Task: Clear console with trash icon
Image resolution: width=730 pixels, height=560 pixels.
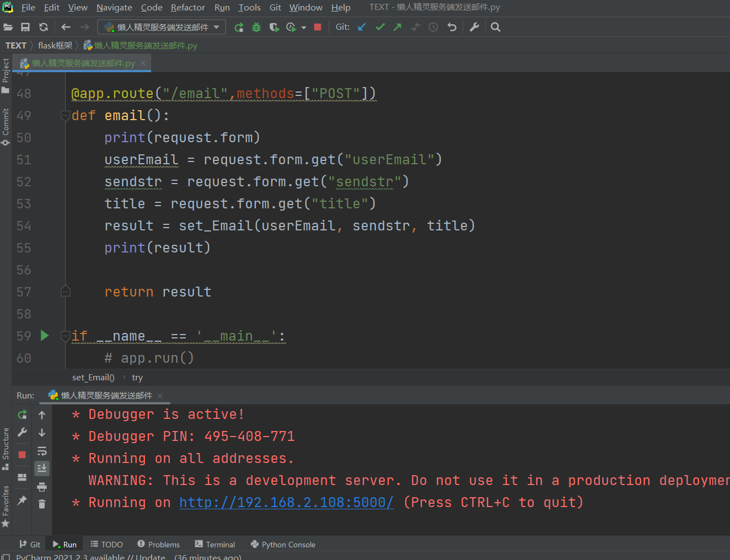Action: click(42, 504)
